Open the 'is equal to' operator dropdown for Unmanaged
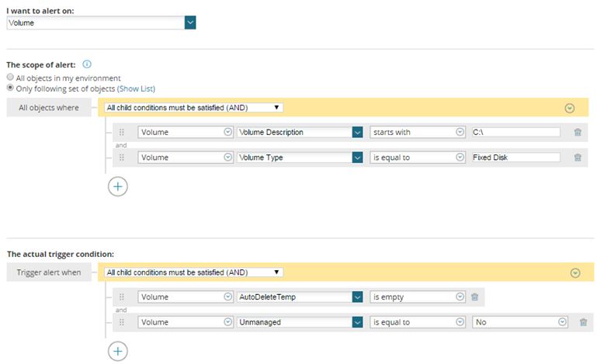The height and width of the screenshot is (364, 600). 418,322
